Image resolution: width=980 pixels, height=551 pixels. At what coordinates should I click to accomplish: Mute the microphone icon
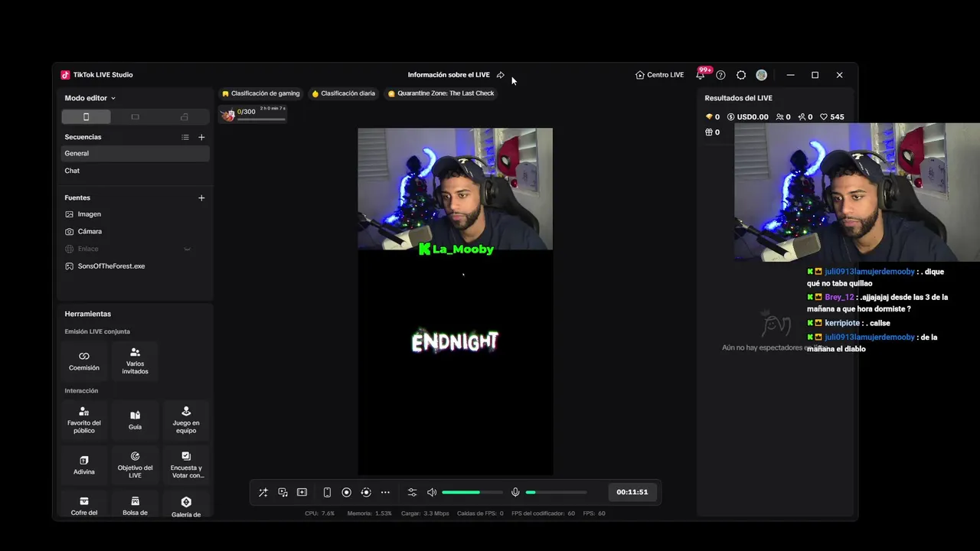pos(515,492)
